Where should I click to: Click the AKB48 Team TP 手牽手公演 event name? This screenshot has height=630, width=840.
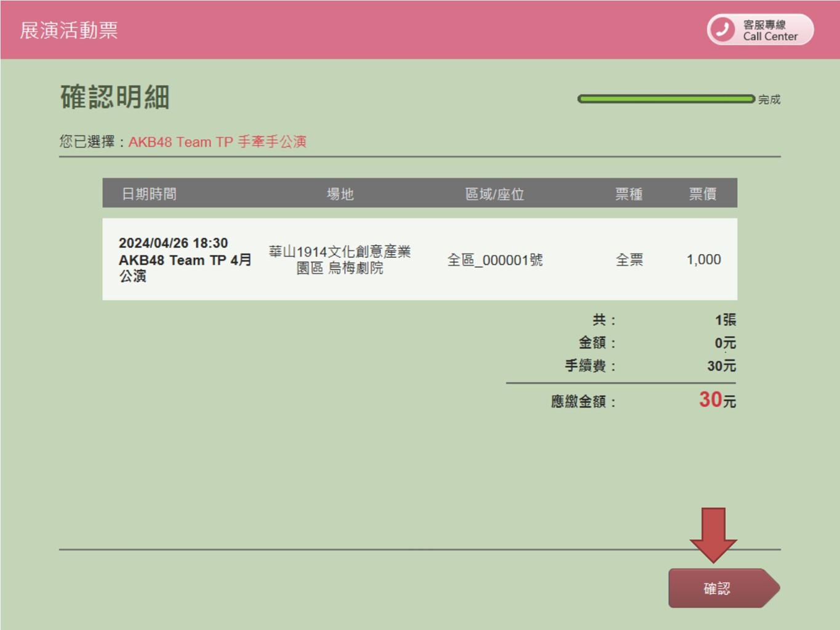[217, 142]
